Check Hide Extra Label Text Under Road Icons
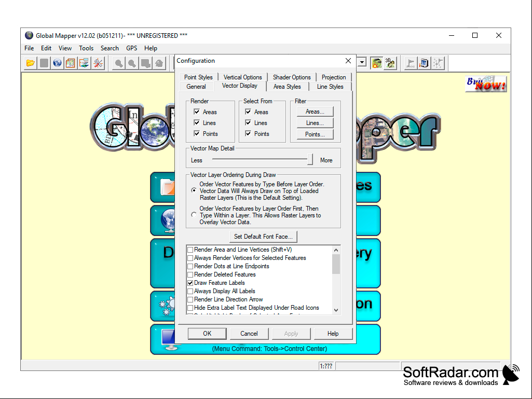 190,308
